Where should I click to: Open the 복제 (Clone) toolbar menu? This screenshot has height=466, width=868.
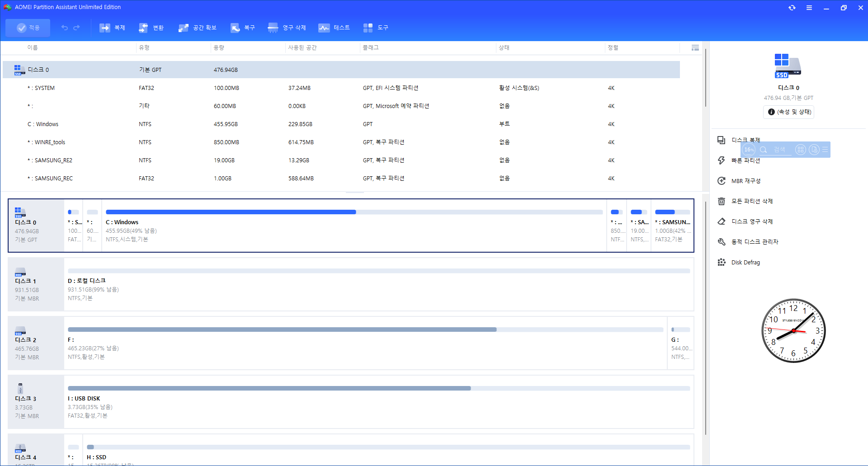tap(112, 28)
